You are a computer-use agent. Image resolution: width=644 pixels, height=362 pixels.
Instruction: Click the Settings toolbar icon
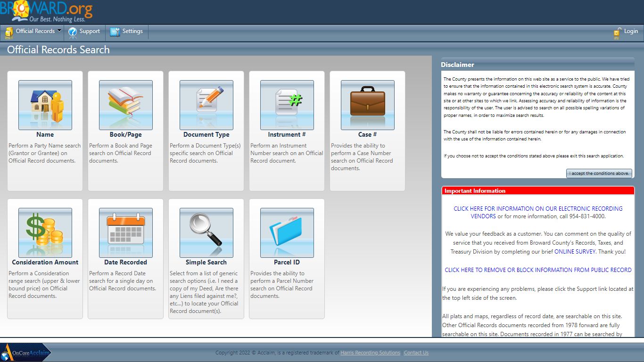click(115, 32)
